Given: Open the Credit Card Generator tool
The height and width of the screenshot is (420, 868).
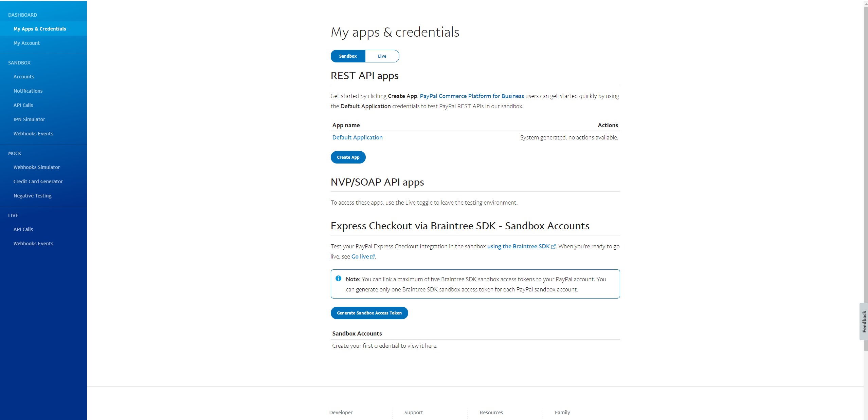Looking at the screenshot, I should pyautogui.click(x=38, y=182).
